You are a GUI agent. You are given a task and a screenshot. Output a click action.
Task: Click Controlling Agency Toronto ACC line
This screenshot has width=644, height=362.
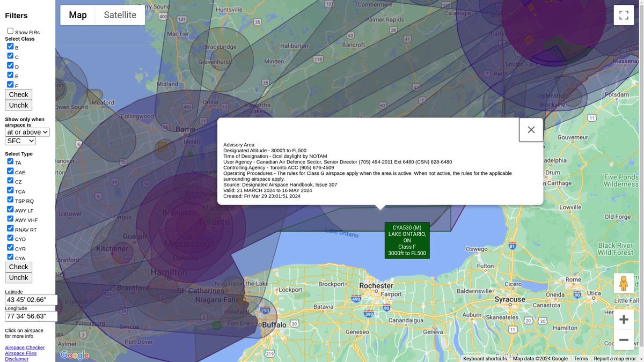pos(279,167)
